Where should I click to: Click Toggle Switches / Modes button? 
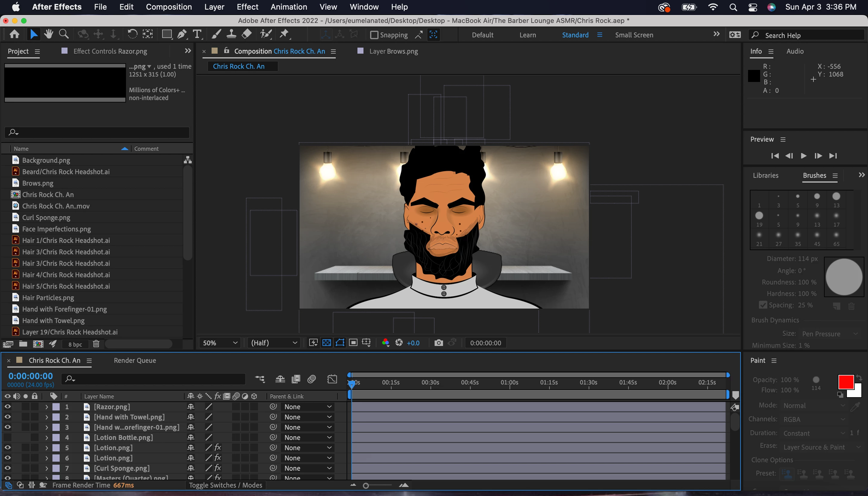[225, 485]
